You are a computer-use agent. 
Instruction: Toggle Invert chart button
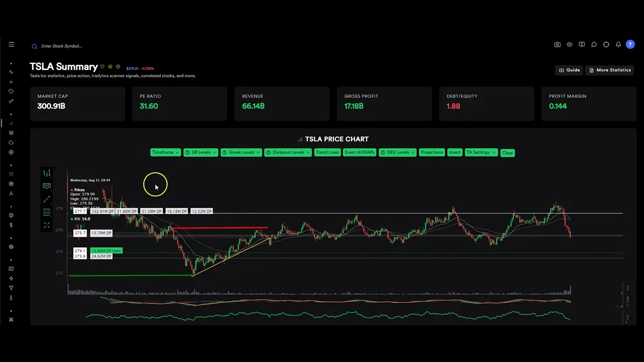[x=455, y=152]
